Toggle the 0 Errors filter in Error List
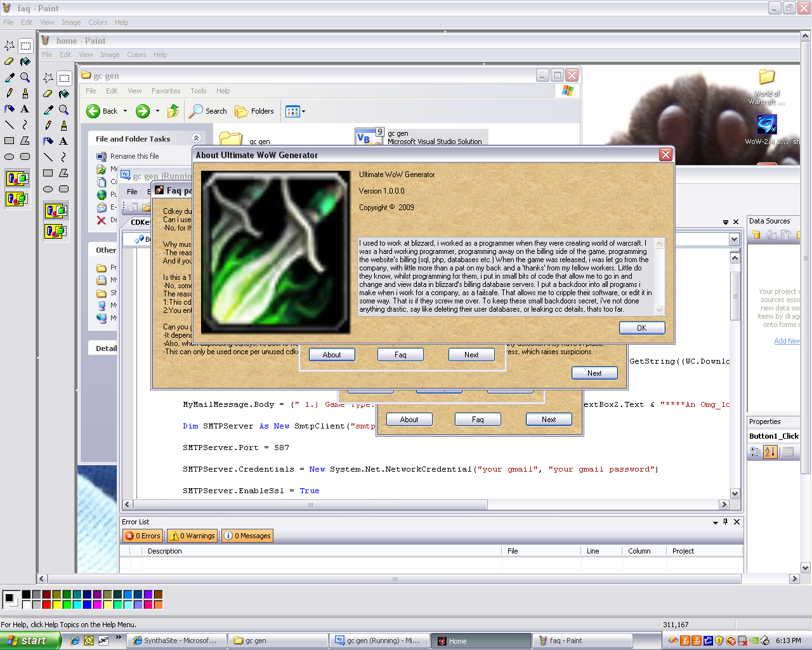Image resolution: width=812 pixels, height=650 pixels. [x=143, y=536]
